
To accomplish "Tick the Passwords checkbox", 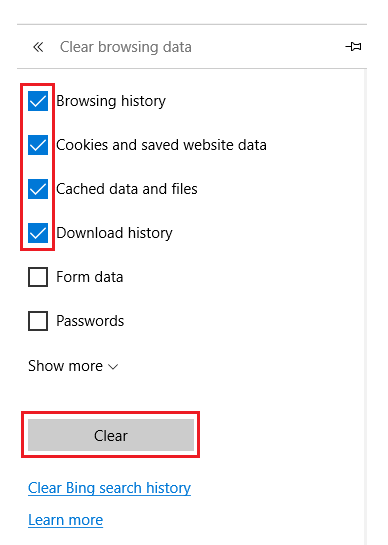I will click(x=38, y=321).
